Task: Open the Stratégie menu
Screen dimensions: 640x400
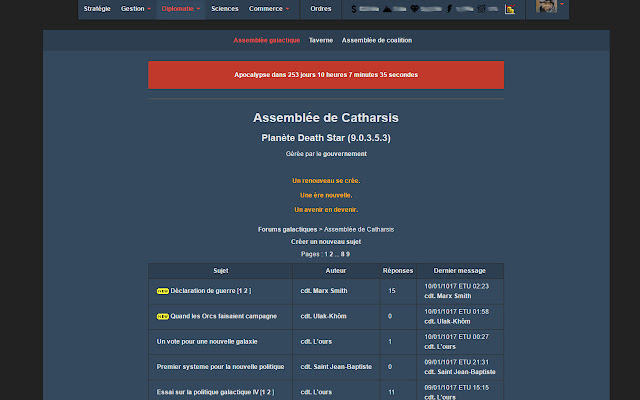Action: pos(97,8)
